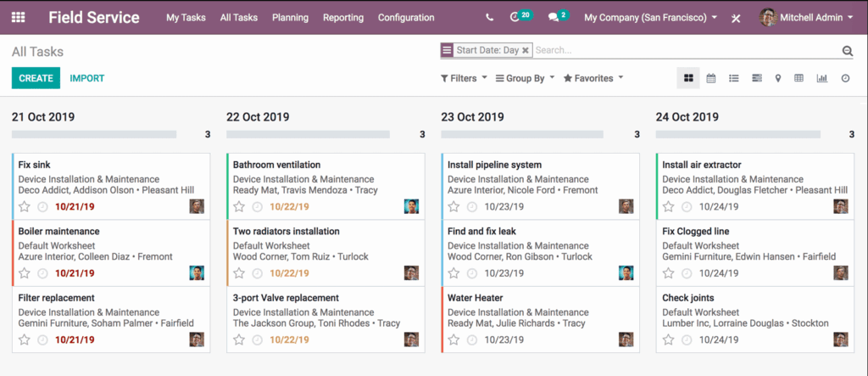Viewport: 868px width, 376px height.
Task: Open the apps grid menu icon
Action: pos(19,17)
